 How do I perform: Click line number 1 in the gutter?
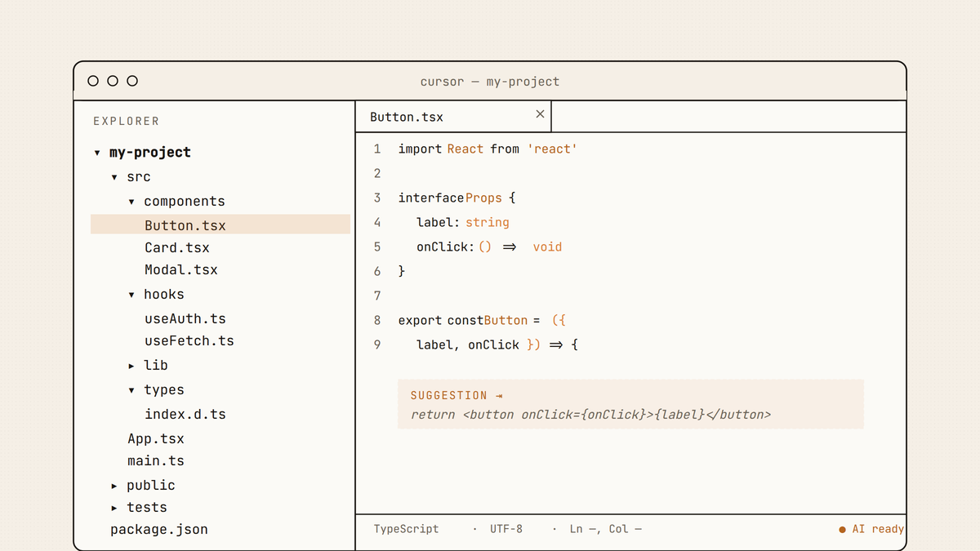(377, 149)
